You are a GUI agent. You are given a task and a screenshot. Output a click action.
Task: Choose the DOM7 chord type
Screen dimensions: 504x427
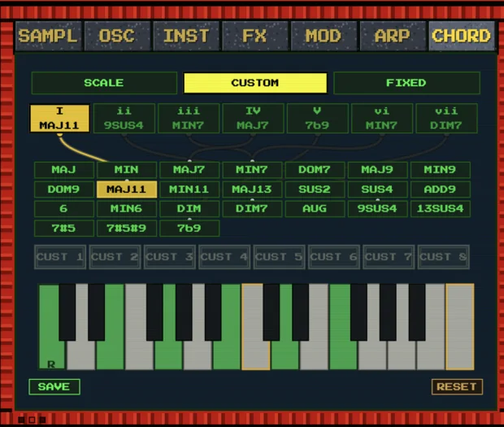coord(315,170)
